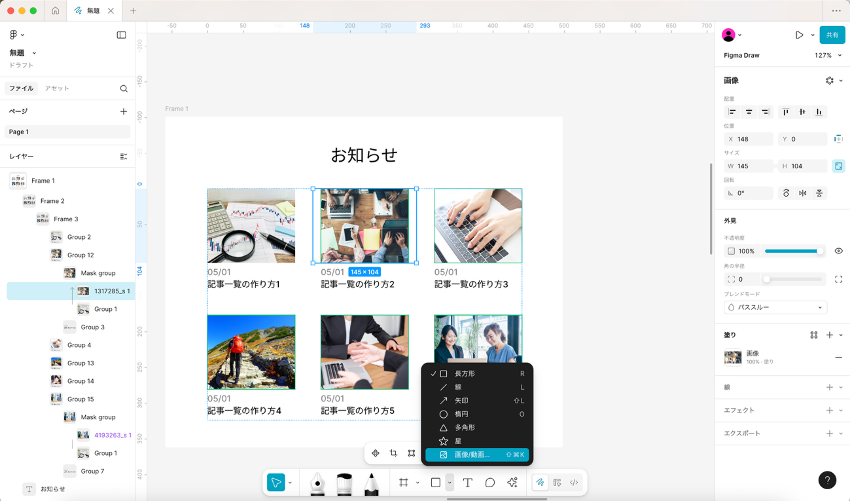Image resolution: width=850 pixels, height=502 pixels.
Task: Open user avatar account dropdown
Action: [732, 35]
